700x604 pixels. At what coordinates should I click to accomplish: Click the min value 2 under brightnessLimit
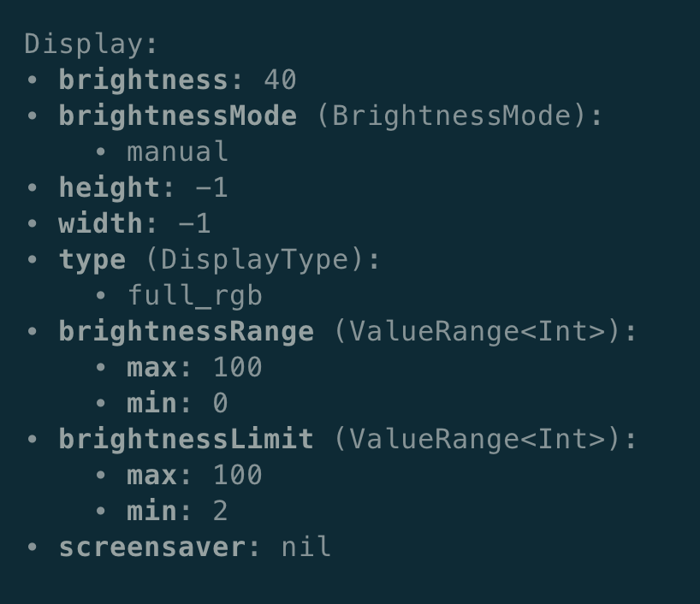point(220,511)
